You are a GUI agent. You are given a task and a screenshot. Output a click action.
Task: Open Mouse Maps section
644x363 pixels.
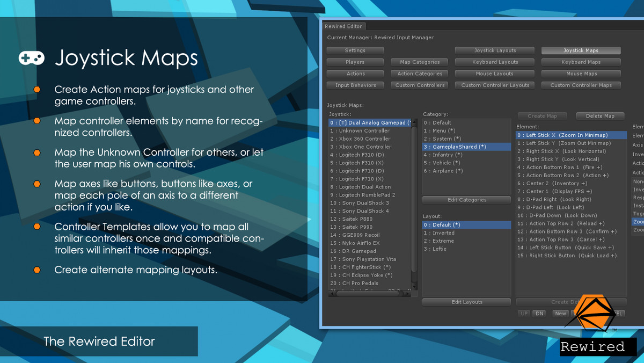(x=581, y=74)
